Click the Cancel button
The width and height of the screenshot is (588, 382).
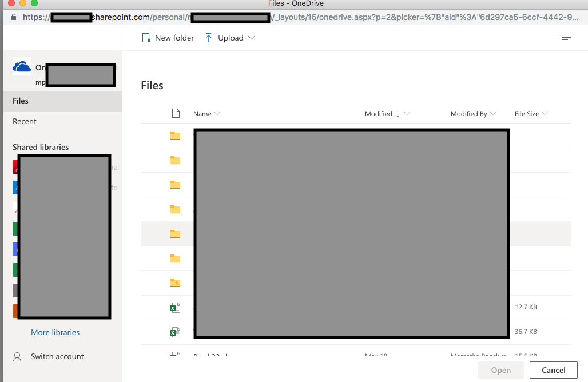(553, 370)
